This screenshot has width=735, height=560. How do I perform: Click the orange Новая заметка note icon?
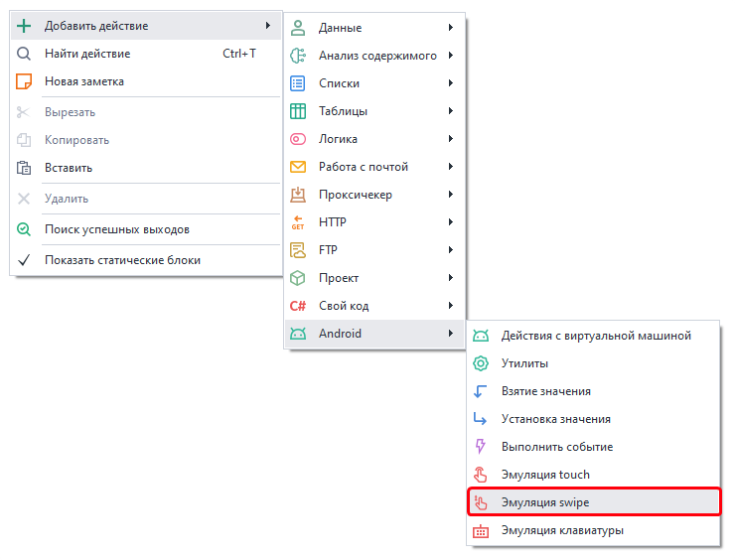tap(25, 81)
